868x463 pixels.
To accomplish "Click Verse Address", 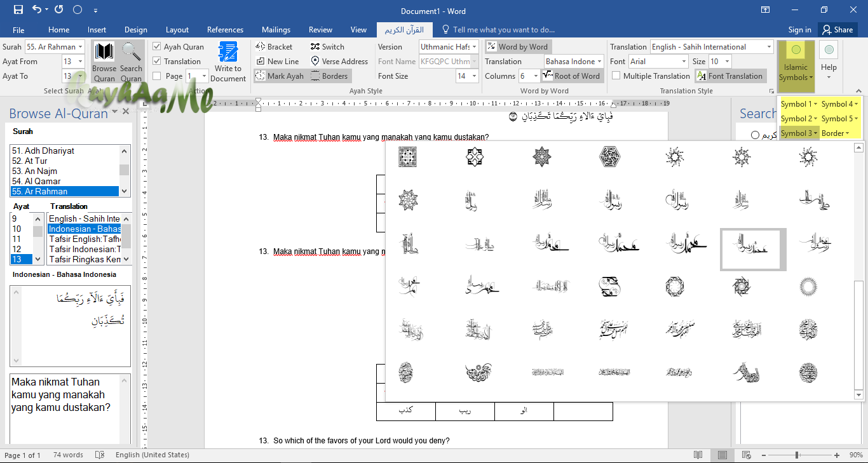I will pos(339,62).
